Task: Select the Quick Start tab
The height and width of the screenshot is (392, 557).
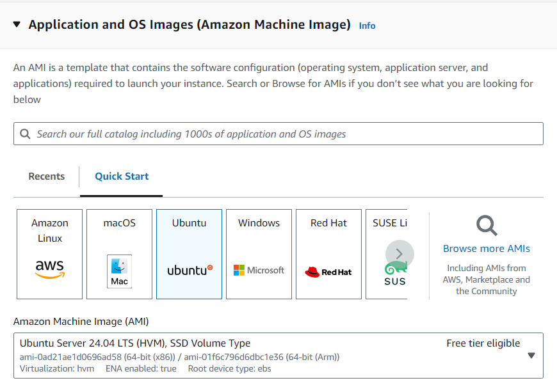Action: point(122,176)
